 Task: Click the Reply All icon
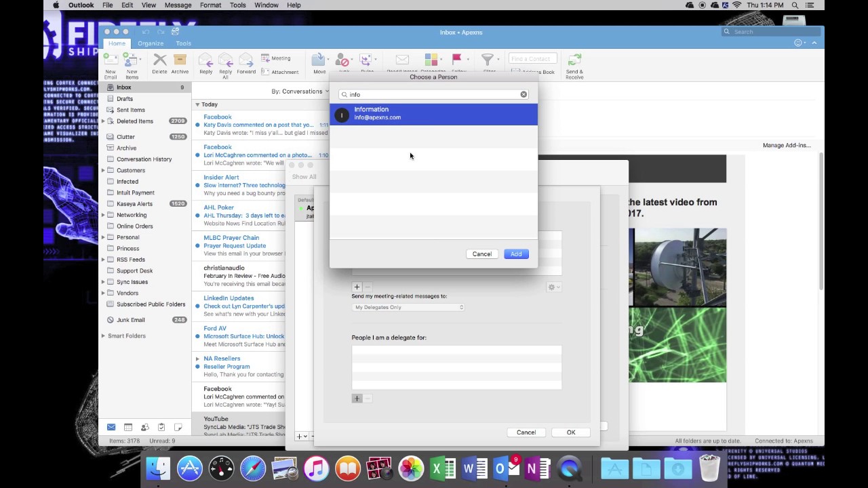coord(226,60)
